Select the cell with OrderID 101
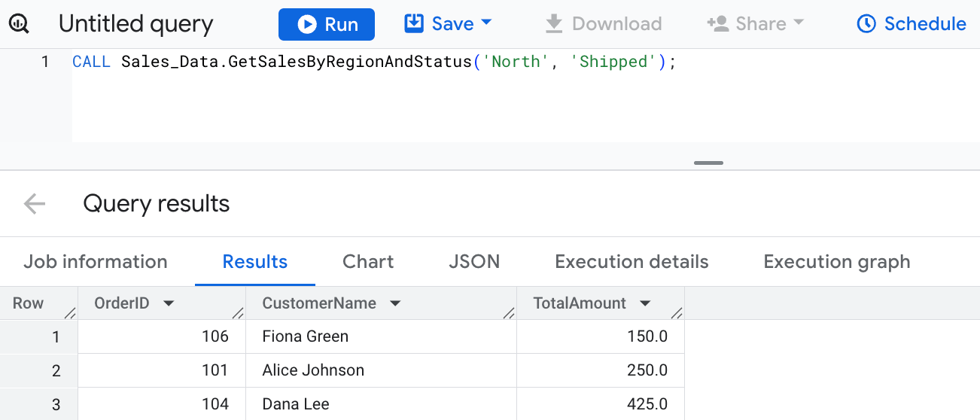Screen dimensions: 980x420 [x=162, y=370]
